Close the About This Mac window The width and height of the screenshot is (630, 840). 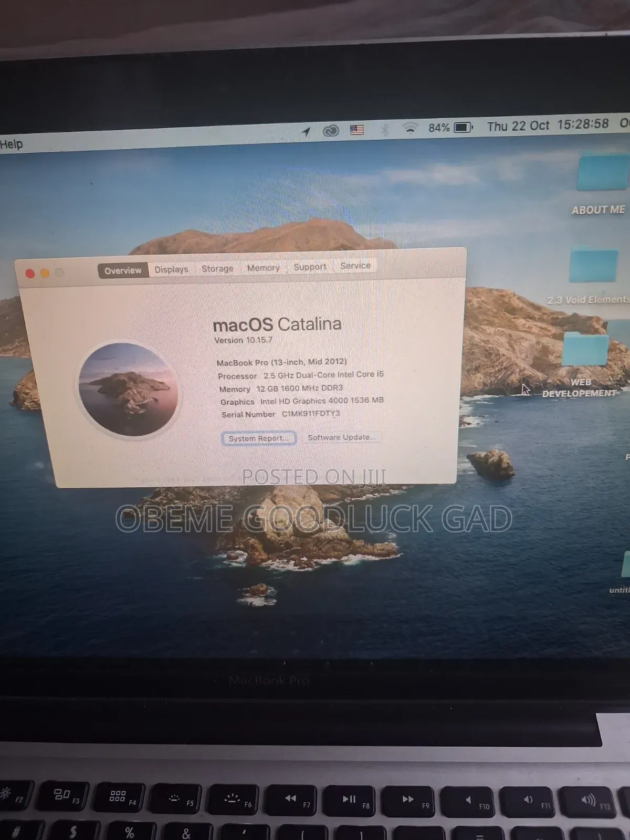pos(30,274)
